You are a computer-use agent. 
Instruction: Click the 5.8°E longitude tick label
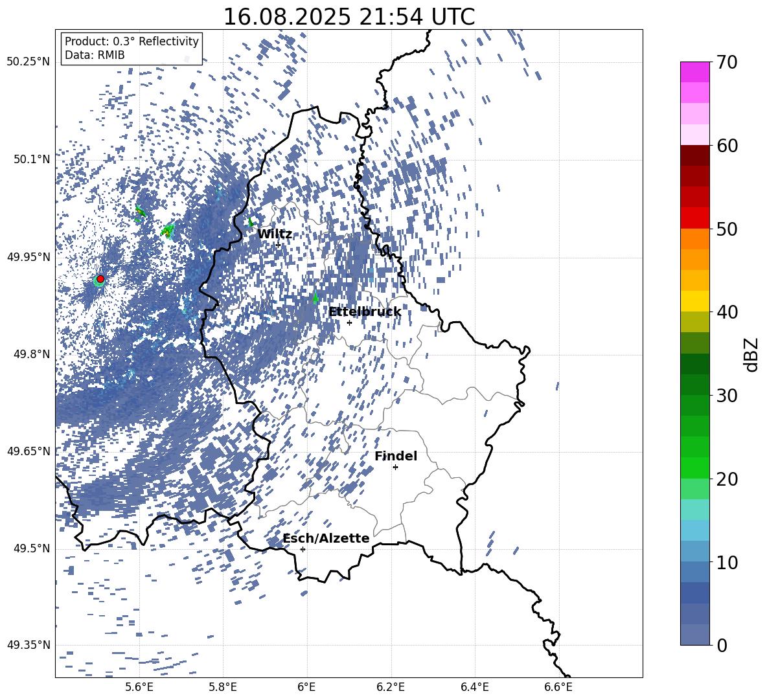(x=223, y=687)
